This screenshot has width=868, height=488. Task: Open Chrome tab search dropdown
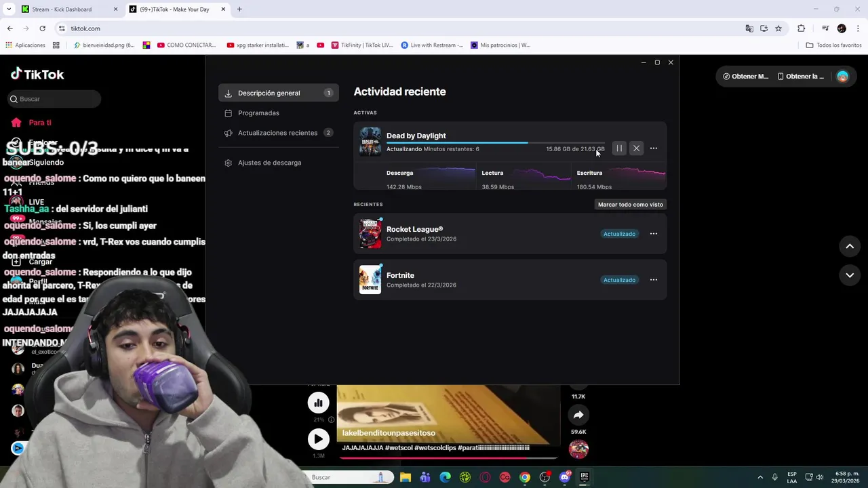point(8,9)
